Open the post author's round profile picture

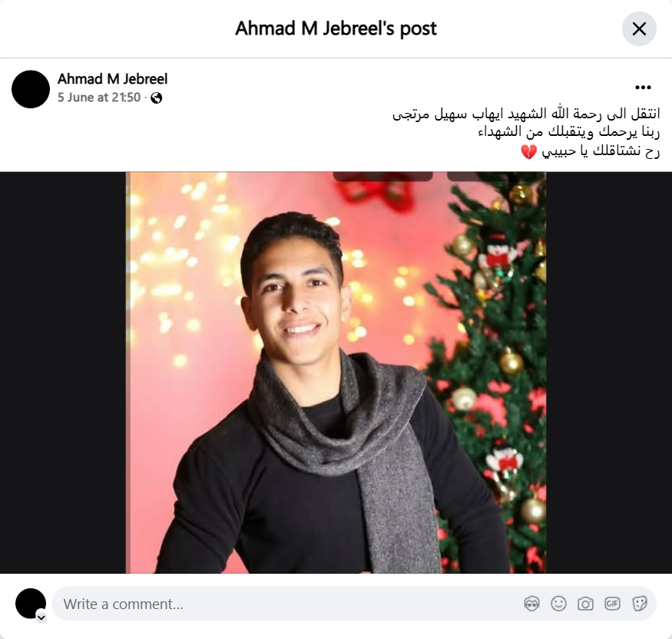coord(31,89)
